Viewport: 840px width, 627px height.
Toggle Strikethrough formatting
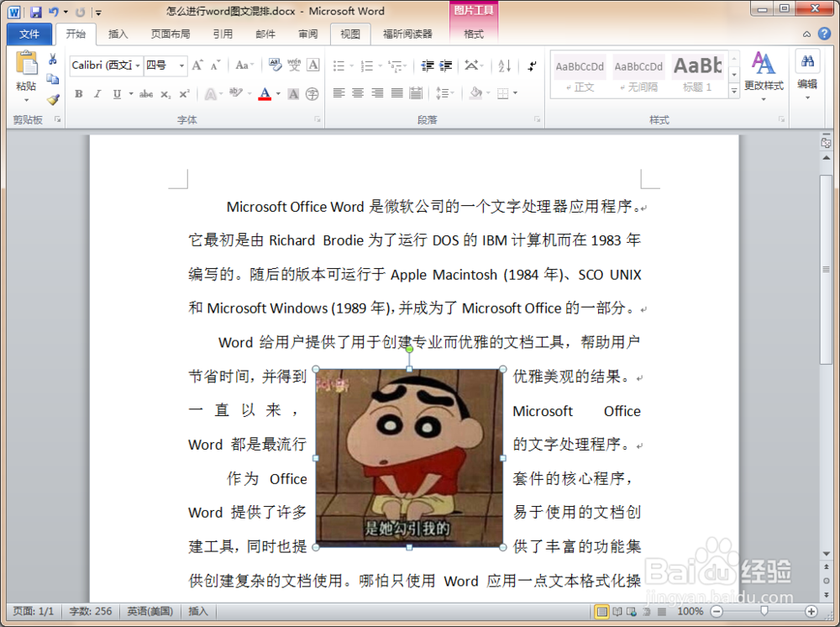145,94
